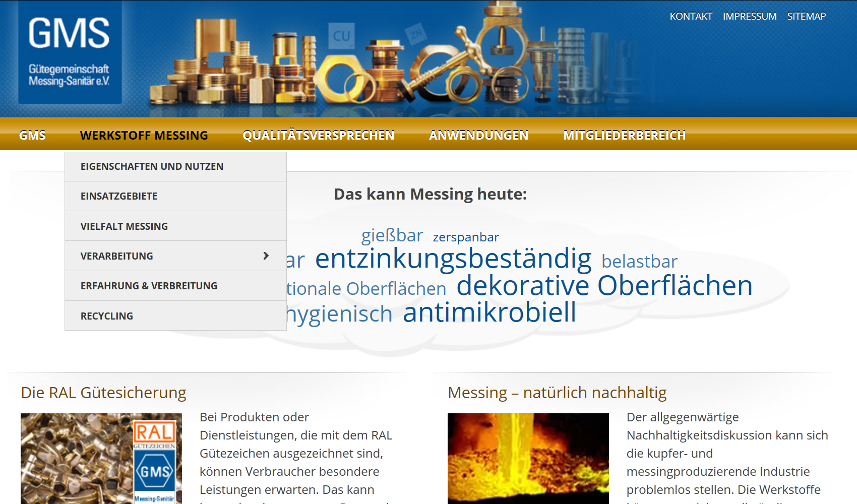Expand the Verarbeitung submenu arrow
Viewport: 857px width, 504px height.
tap(266, 256)
